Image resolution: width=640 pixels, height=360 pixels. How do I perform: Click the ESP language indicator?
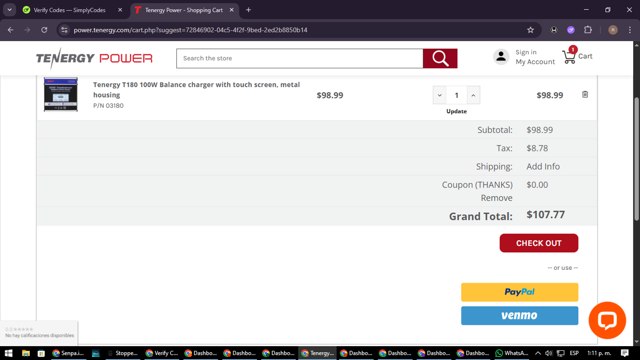[574, 353]
